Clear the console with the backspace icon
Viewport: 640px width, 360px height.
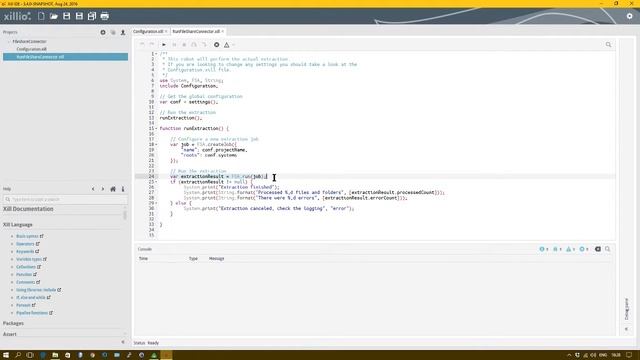click(598, 249)
